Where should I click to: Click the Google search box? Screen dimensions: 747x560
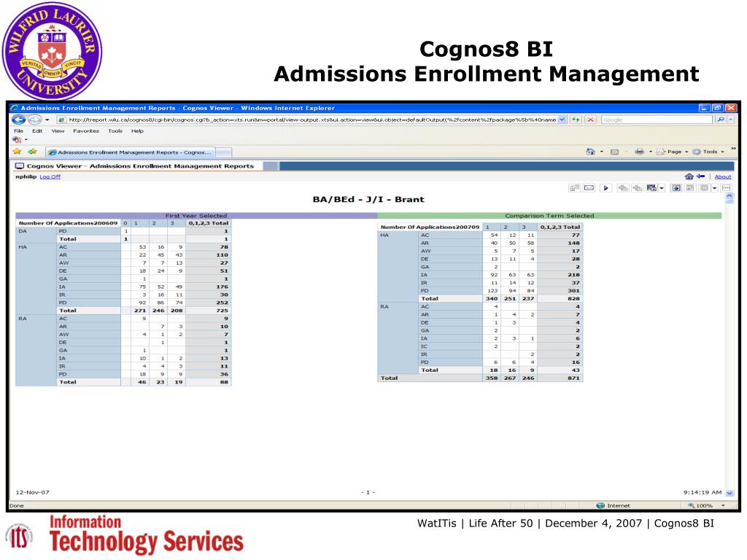(657, 120)
